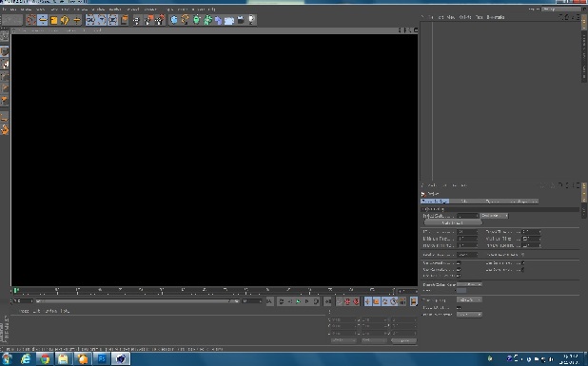Open the Project Scale units dropdown
Image resolution: width=588 pixels, height=366 pixels.
point(494,216)
